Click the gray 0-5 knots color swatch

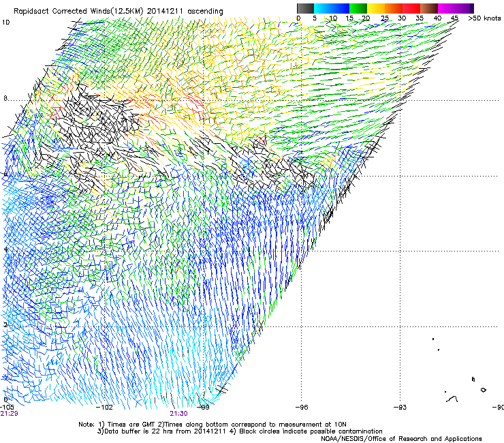pyautogui.click(x=305, y=8)
